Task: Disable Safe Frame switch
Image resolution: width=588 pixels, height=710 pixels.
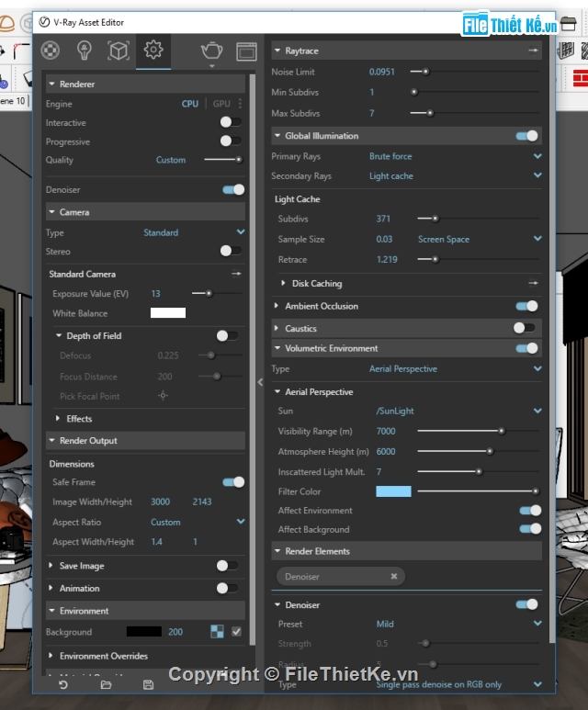Action: 233,482
